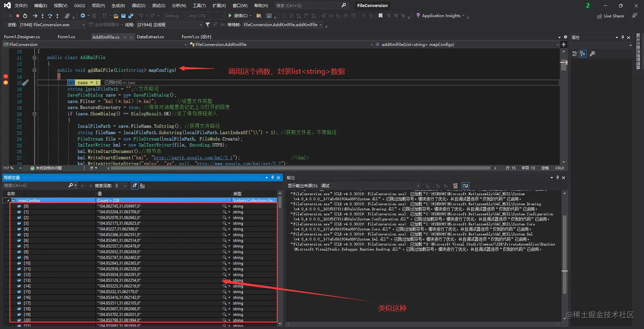Collapse the addKmlFile method code block
Screen dimensions: 644x329
point(34,70)
